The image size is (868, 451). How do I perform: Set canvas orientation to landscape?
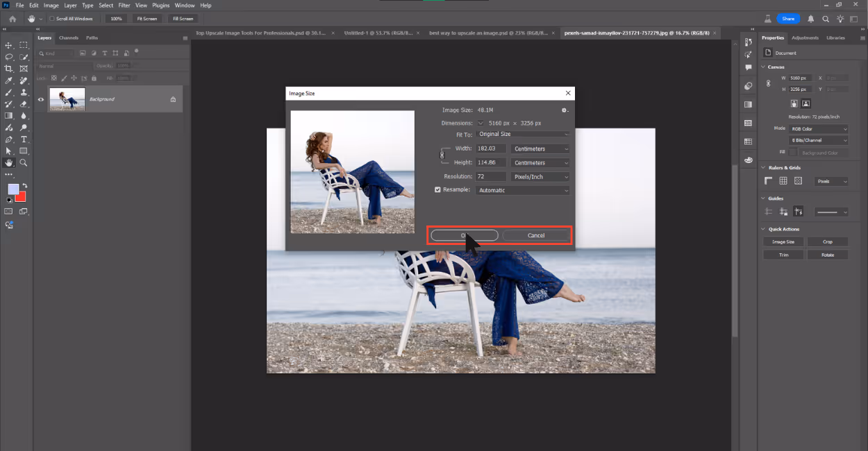[x=806, y=103]
